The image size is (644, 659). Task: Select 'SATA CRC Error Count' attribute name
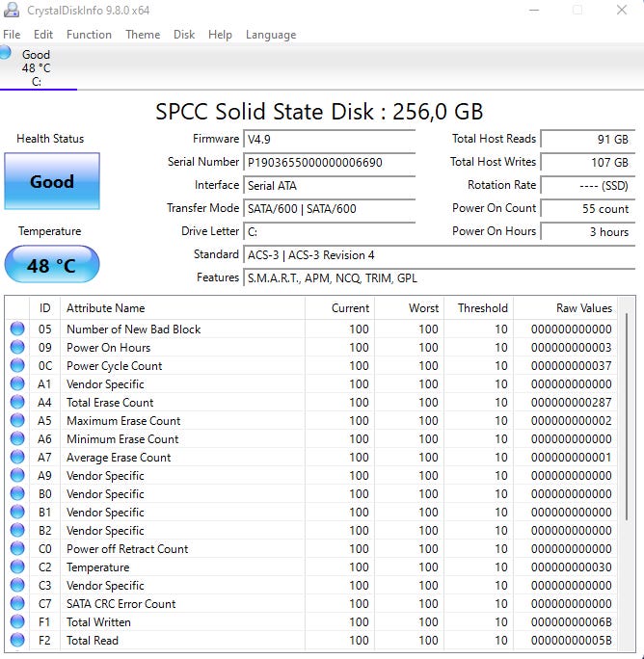coord(121,603)
